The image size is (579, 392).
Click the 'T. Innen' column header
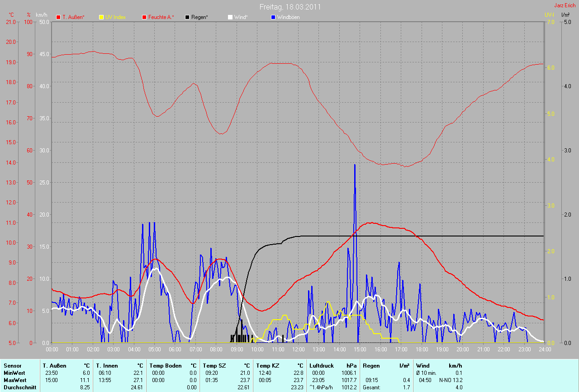[x=107, y=366]
